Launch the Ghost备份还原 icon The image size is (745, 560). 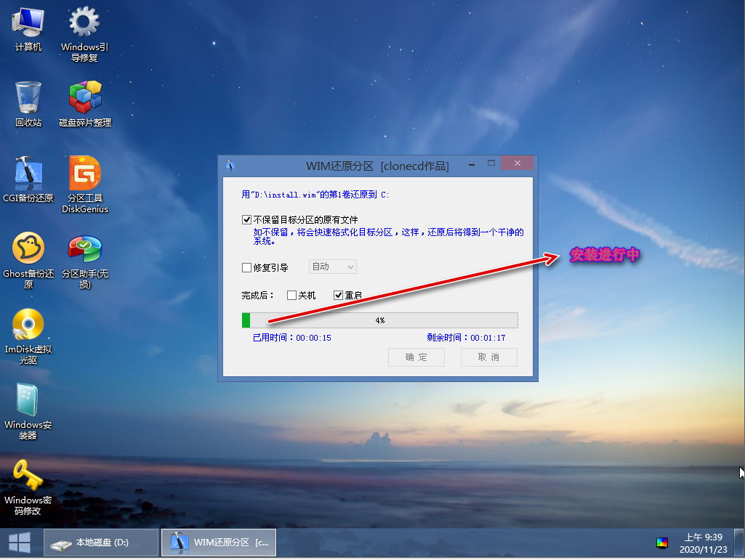pos(28,249)
